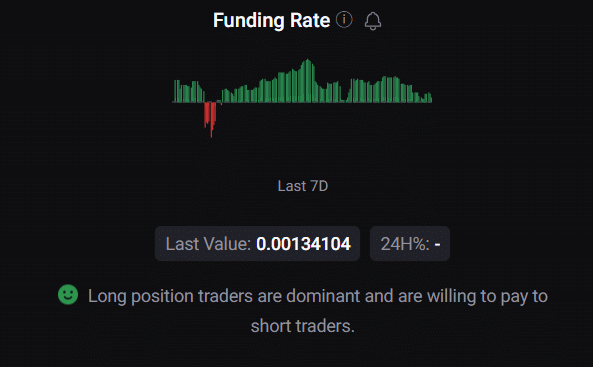This screenshot has width=593, height=367.
Task: Open the info icon beside Funding Rate
Action: 344,20
